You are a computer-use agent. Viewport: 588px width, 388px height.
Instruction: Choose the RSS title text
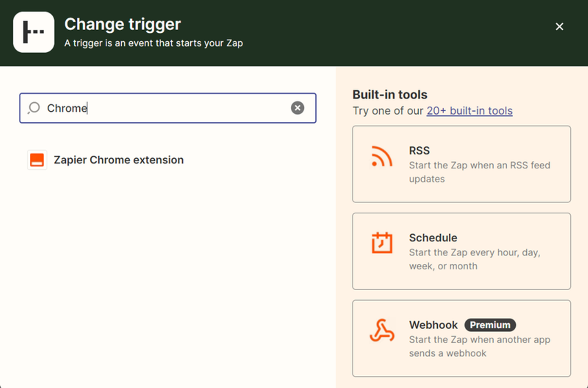click(419, 150)
